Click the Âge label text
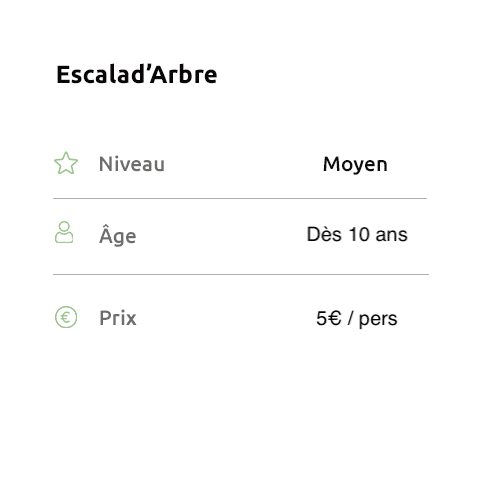The image size is (500, 500). pyautogui.click(x=118, y=235)
